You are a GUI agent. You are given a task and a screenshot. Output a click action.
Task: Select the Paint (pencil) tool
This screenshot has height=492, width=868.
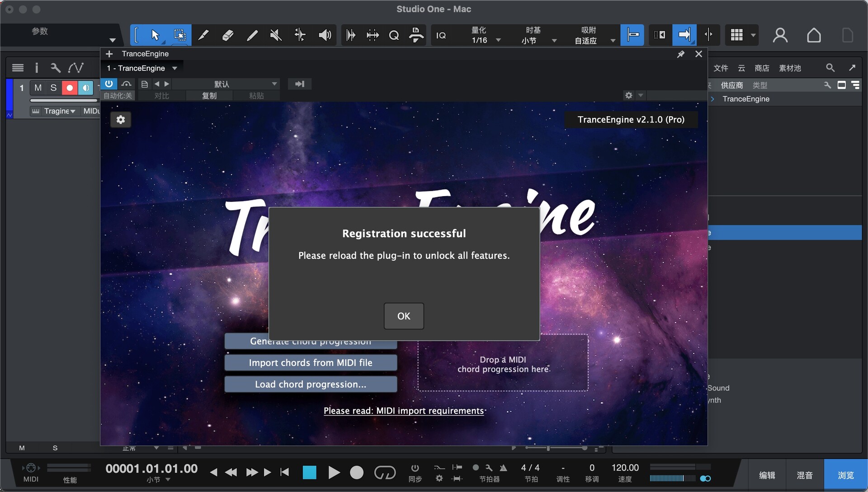pos(252,35)
